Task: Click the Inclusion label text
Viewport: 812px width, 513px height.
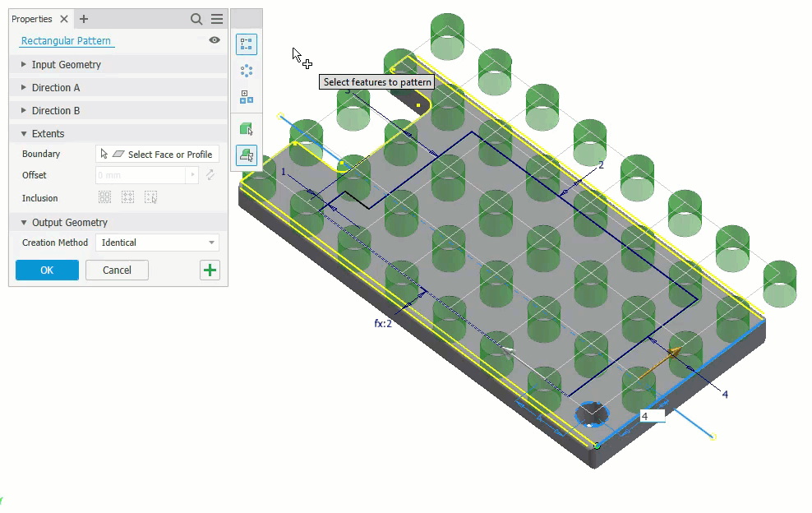Action: [40, 198]
